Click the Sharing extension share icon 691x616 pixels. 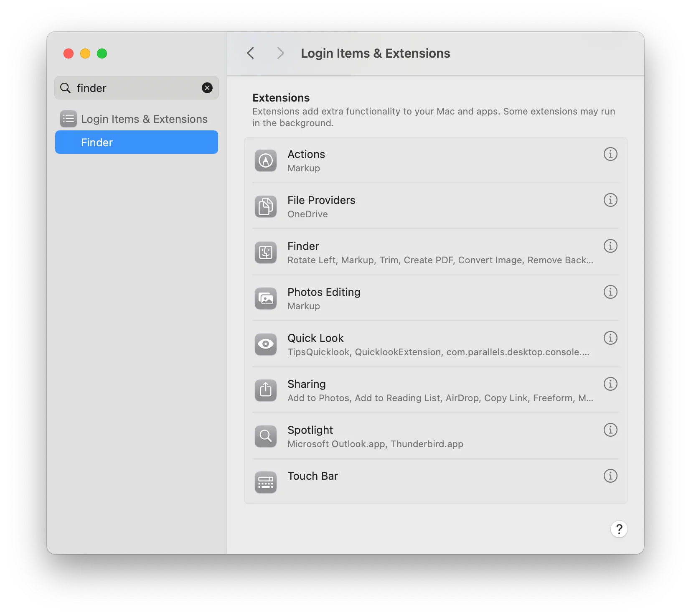click(x=265, y=390)
